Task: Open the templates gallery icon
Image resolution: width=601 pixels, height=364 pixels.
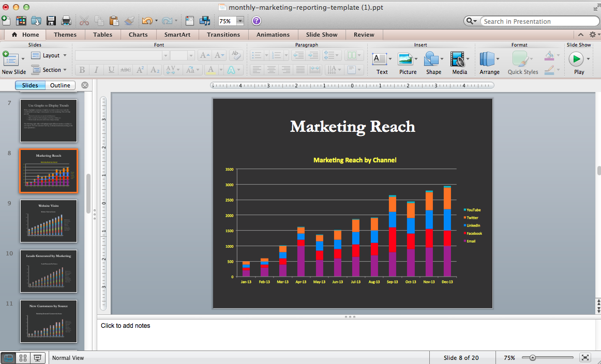Action: coord(21,21)
